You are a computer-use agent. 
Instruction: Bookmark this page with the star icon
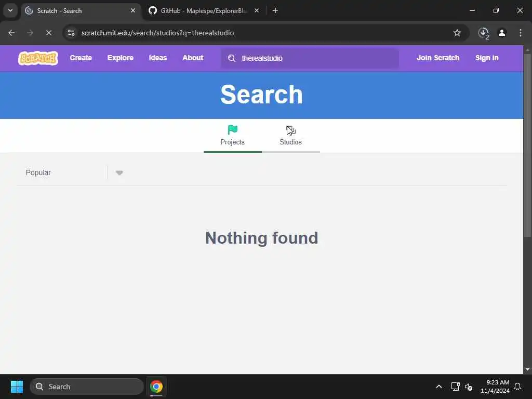457,33
